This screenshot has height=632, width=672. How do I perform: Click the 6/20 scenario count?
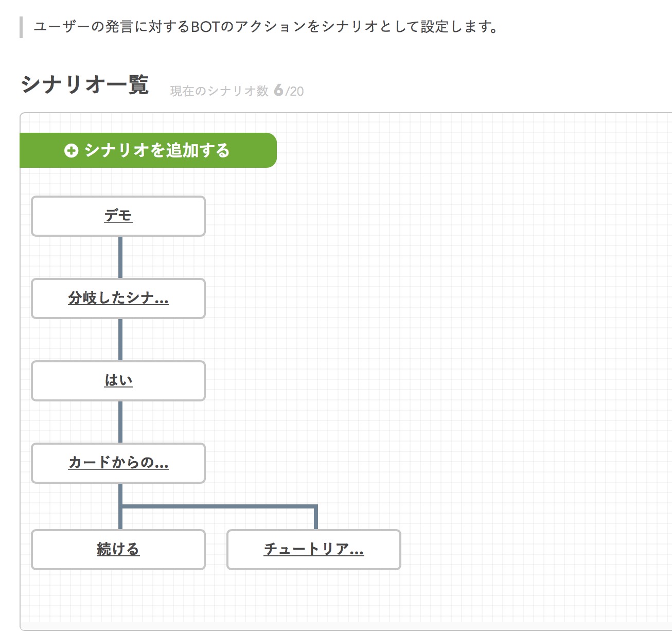click(289, 91)
